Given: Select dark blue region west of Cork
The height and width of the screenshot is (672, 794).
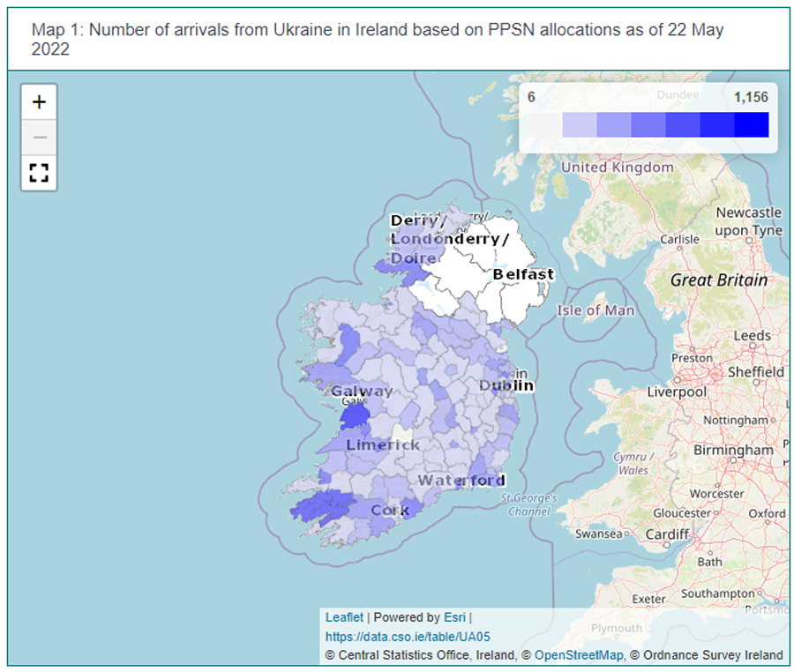Looking at the screenshot, I should coord(322,509).
